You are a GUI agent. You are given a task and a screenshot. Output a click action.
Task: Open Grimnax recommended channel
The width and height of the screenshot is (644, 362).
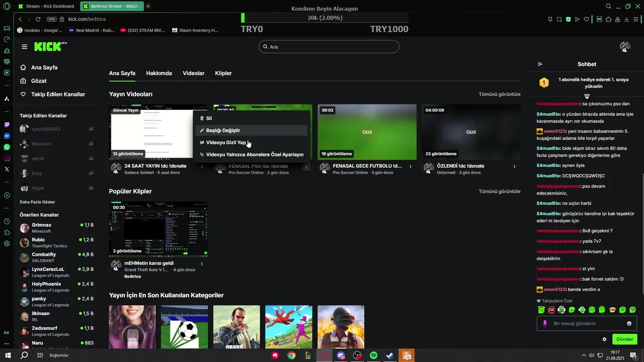point(56,228)
